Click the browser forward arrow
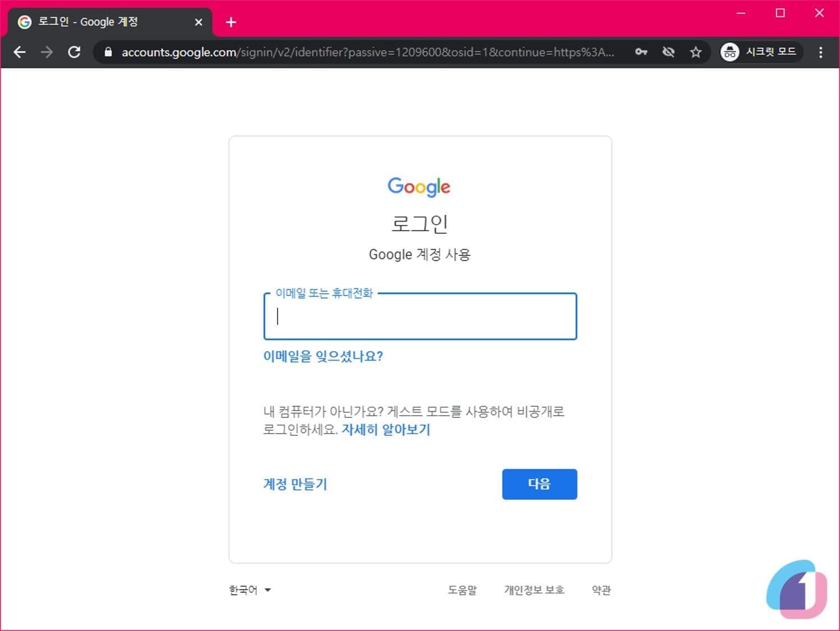The image size is (840, 631). click(47, 52)
